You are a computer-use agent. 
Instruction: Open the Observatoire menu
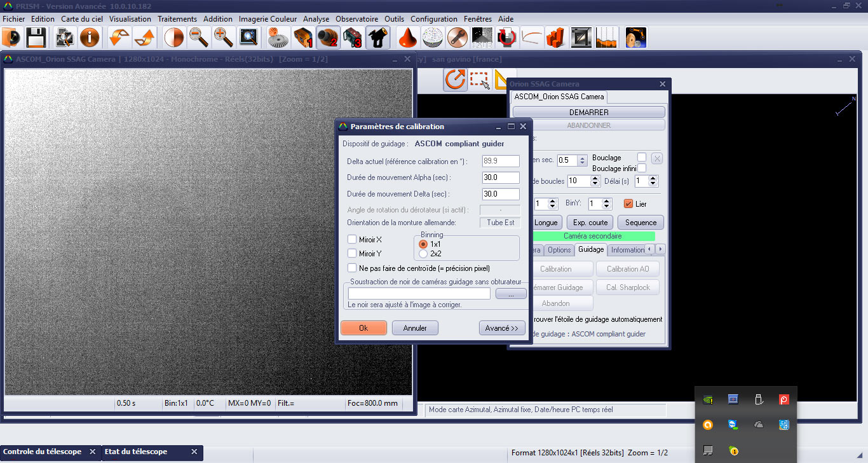click(356, 19)
